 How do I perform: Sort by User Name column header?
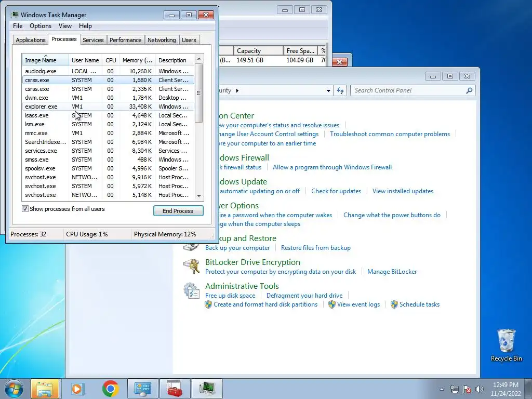pos(85,60)
